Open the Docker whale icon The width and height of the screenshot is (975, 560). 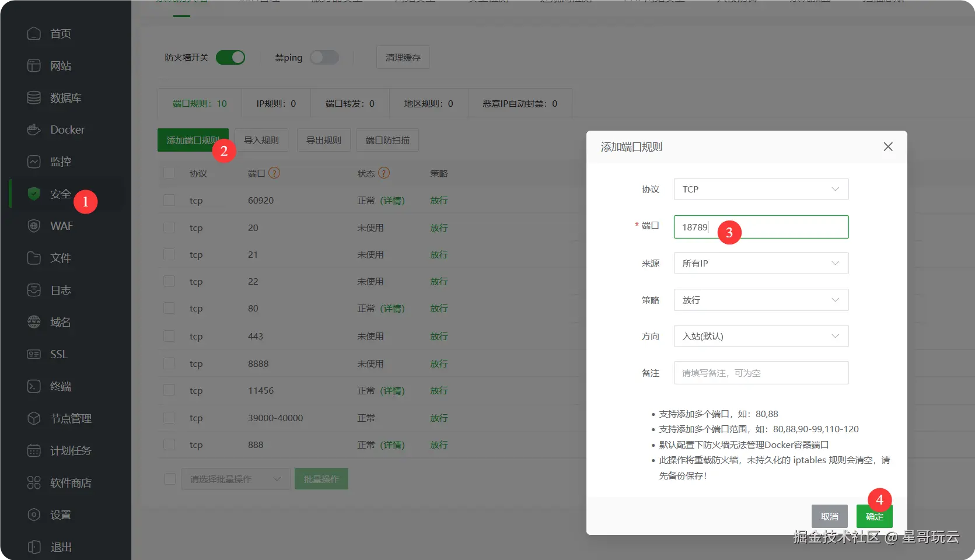tap(34, 130)
